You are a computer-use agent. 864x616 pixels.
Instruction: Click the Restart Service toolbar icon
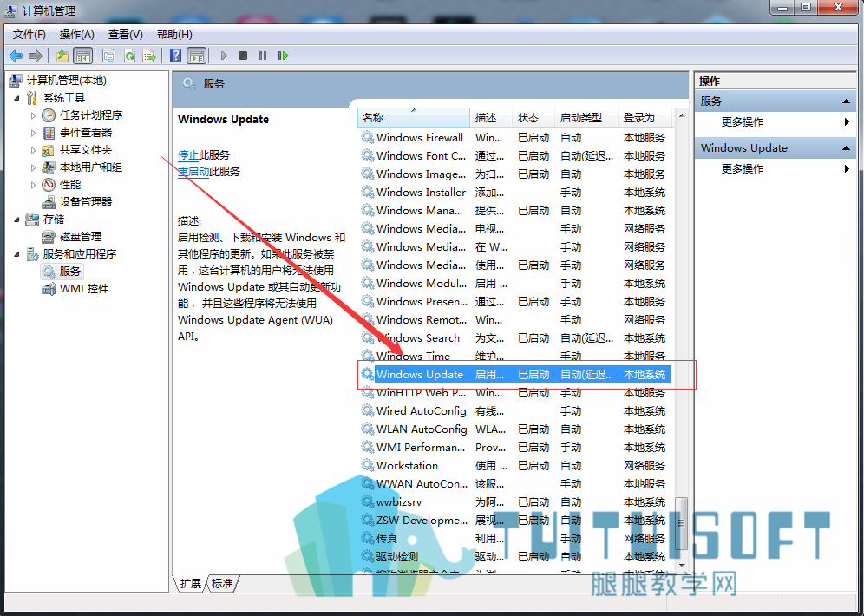tap(283, 56)
